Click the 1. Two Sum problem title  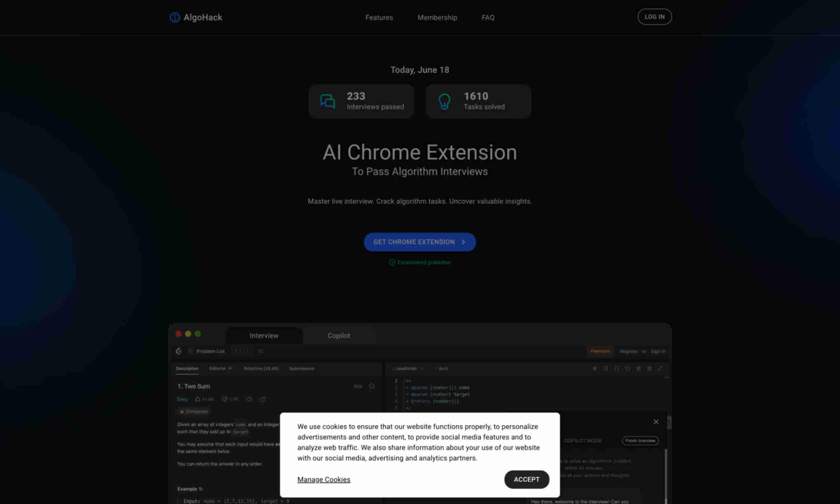194,386
